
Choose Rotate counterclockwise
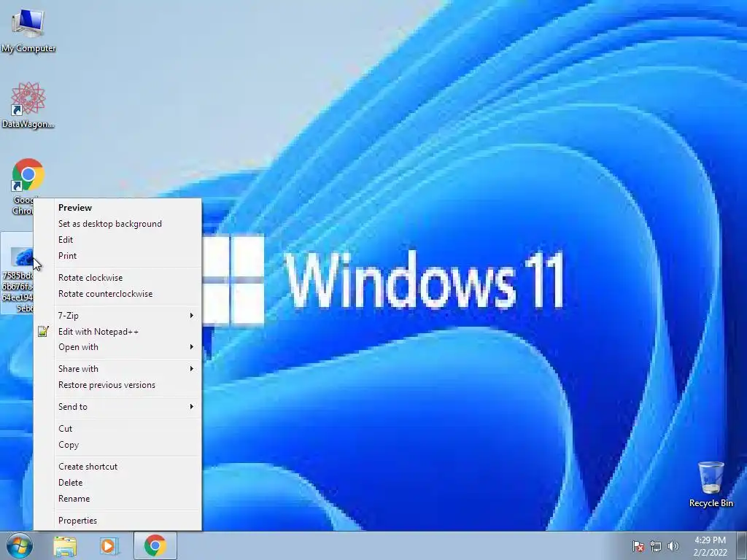click(117, 294)
